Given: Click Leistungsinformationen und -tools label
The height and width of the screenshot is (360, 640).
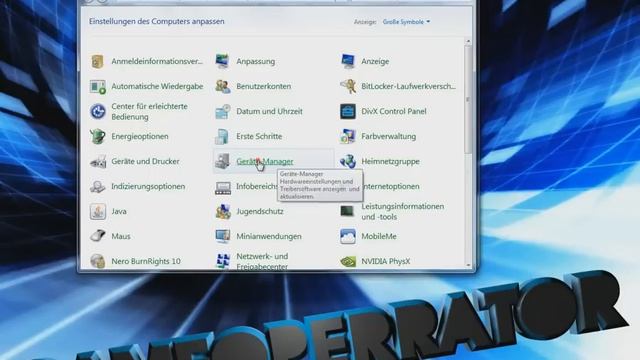Looking at the screenshot, I should [402, 211].
